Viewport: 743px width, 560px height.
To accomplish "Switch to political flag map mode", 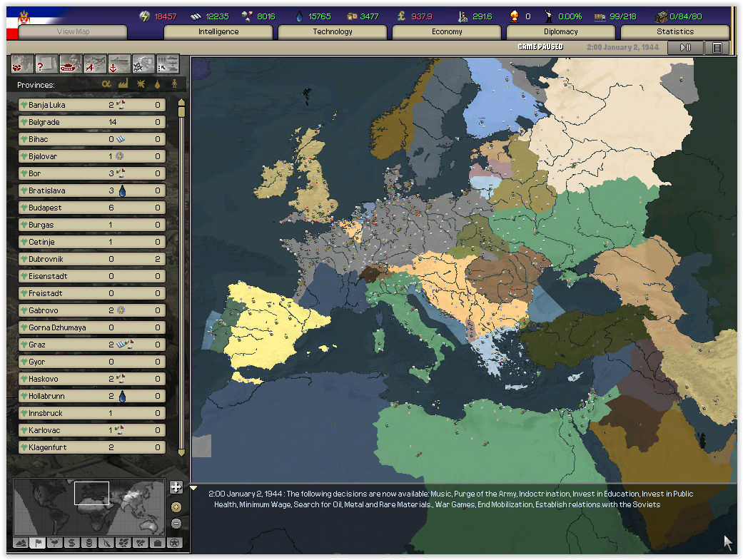I will click(x=39, y=543).
